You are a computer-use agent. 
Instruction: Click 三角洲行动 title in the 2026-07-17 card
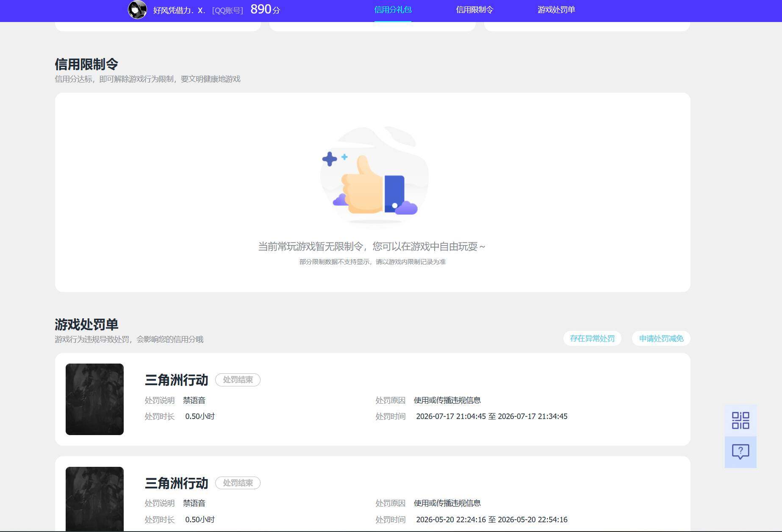(x=177, y=380)
